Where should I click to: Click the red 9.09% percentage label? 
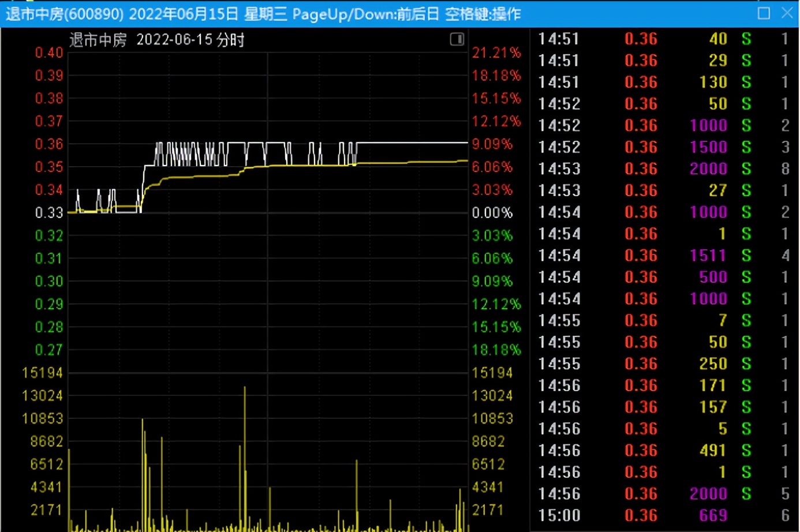tap(492, 144)
